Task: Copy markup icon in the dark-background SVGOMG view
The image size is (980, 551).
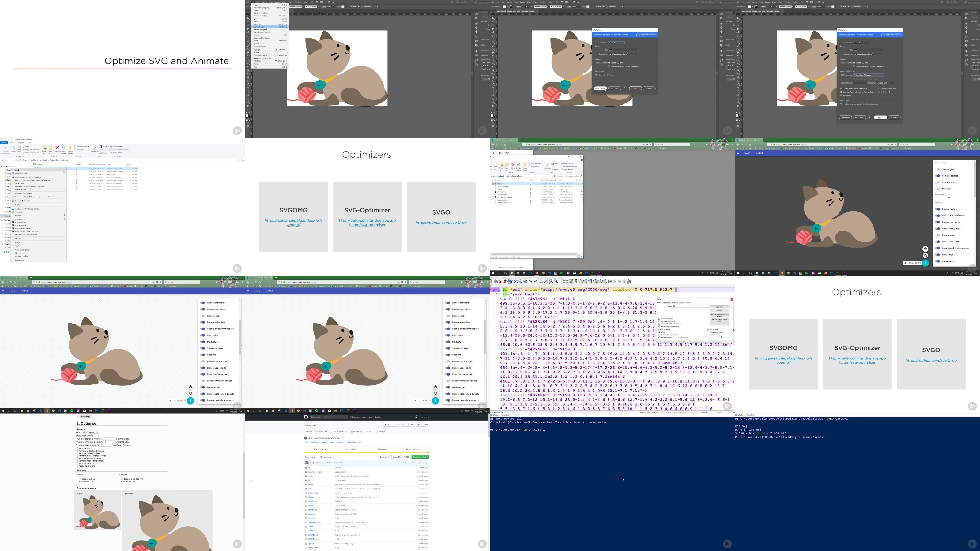Action: pyautogui.click(x=925, y=255)
